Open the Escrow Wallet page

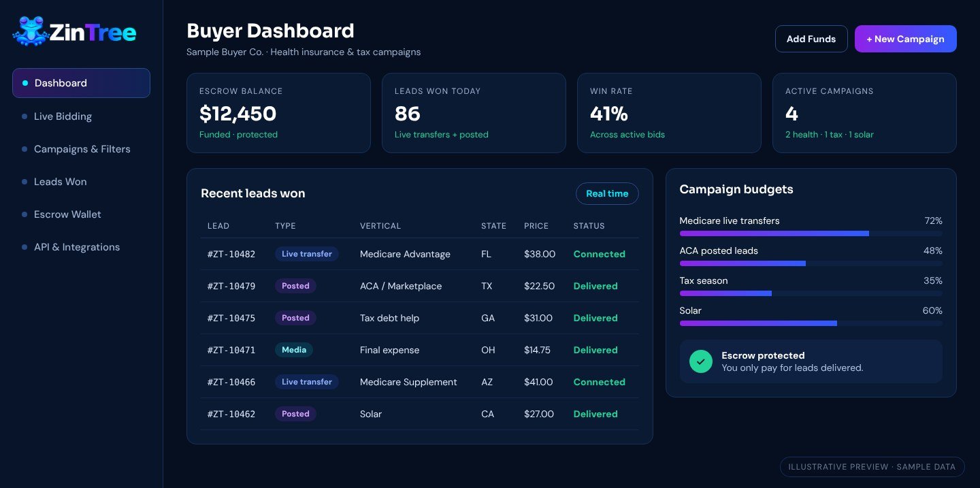click(81, 214)
